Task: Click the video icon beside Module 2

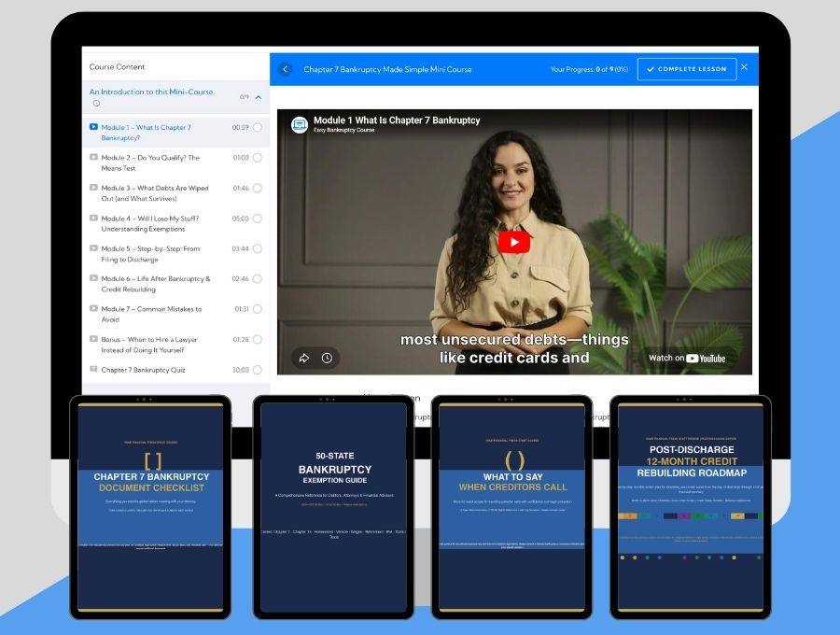Action: pos(93,158)
